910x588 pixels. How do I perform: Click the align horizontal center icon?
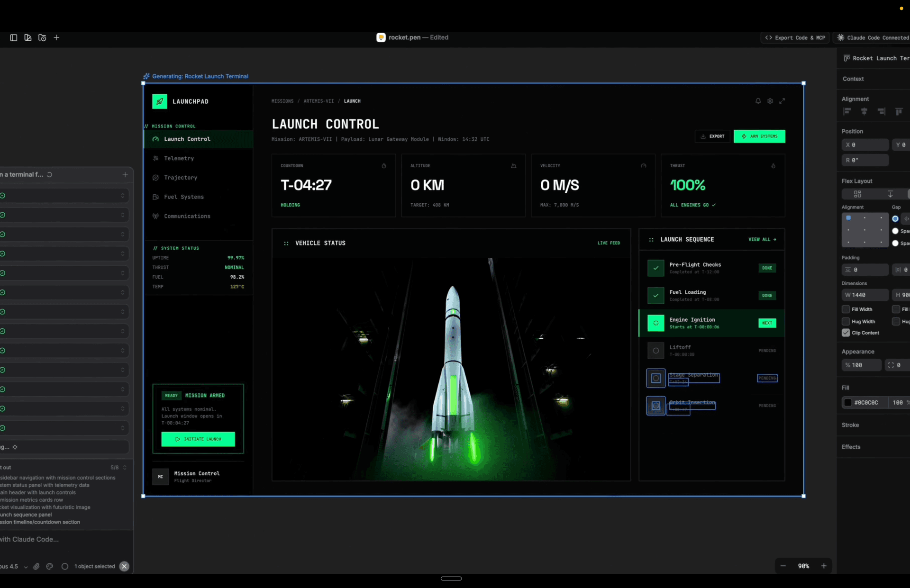tap(864, 111)
